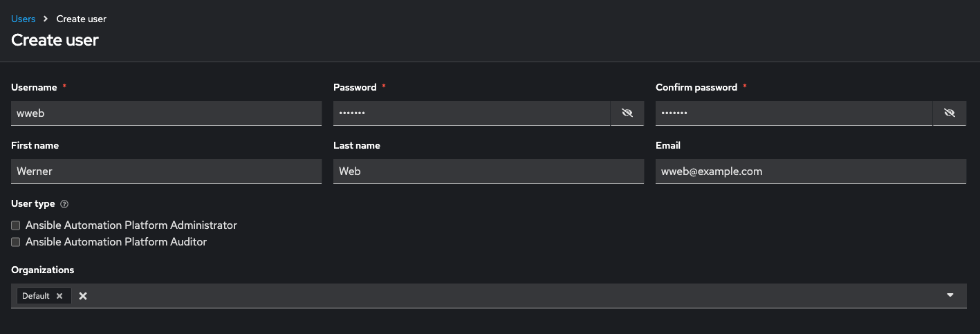Enable Ansible Automation Platform Administrator checkbox

pos(16,225)
